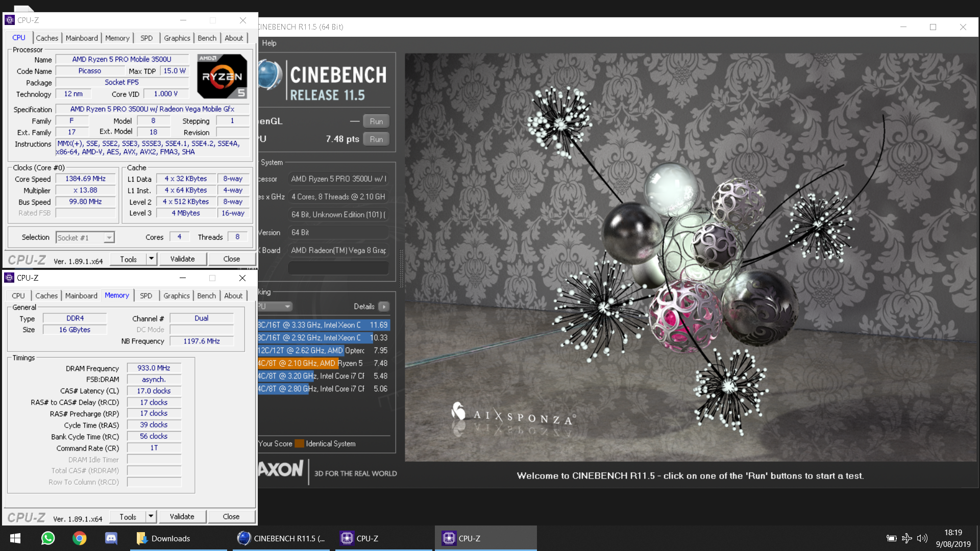Open SPD tab in top CPU-Z window
980x551 pixels.
[146, 38]
